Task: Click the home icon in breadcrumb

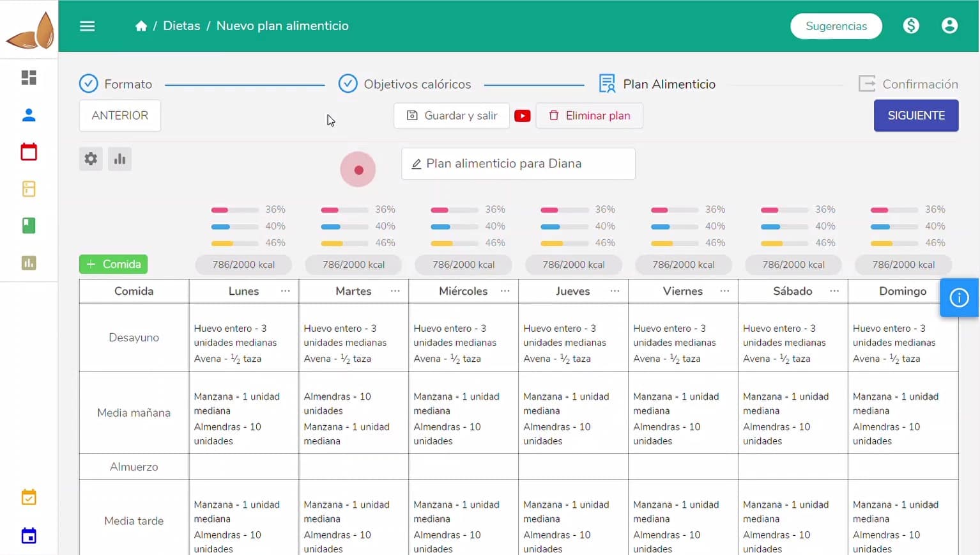Action: [141, 26]
